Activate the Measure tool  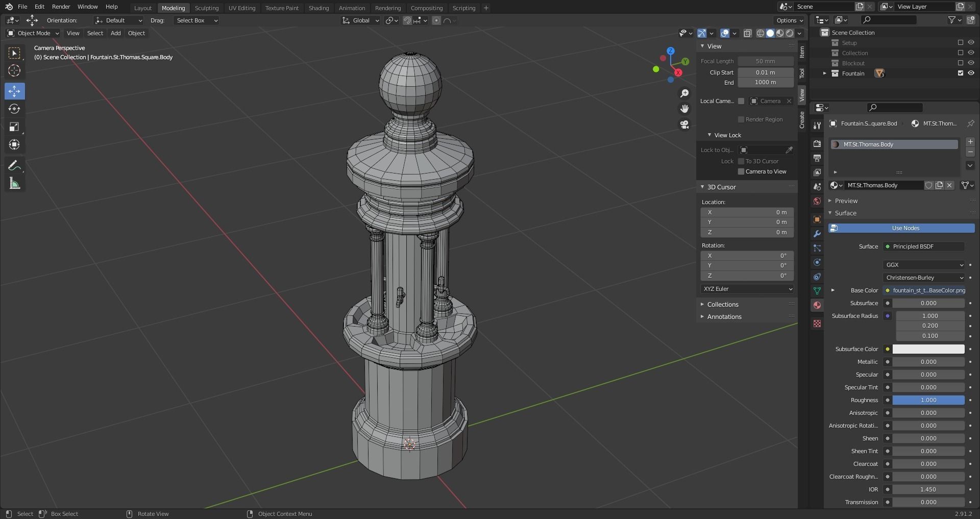14,184
